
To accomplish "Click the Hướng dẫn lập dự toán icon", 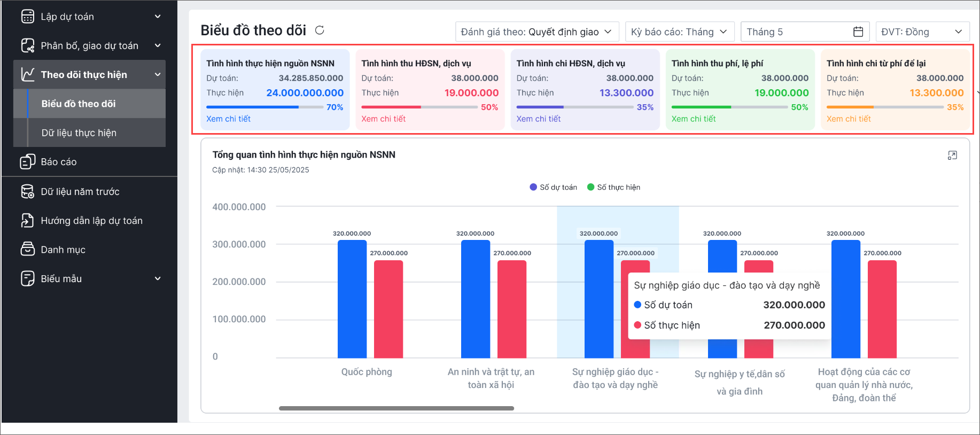I will [x=27, y=221].
